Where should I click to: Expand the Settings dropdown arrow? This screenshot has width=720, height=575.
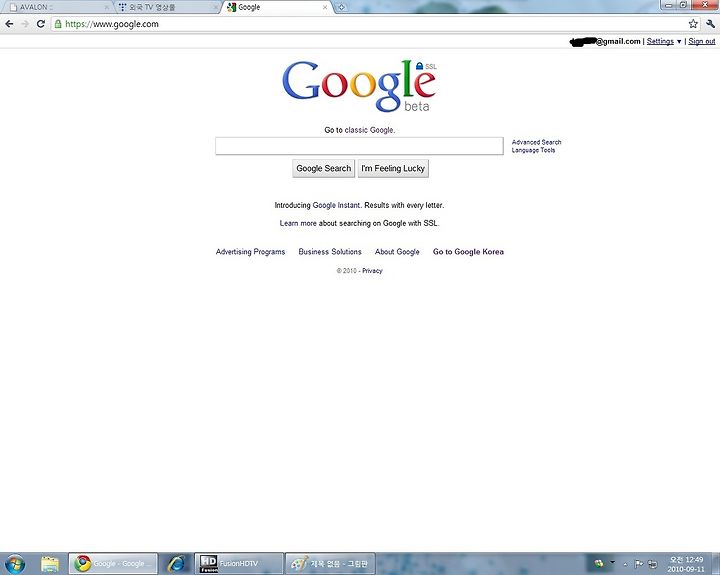point(679,42)
